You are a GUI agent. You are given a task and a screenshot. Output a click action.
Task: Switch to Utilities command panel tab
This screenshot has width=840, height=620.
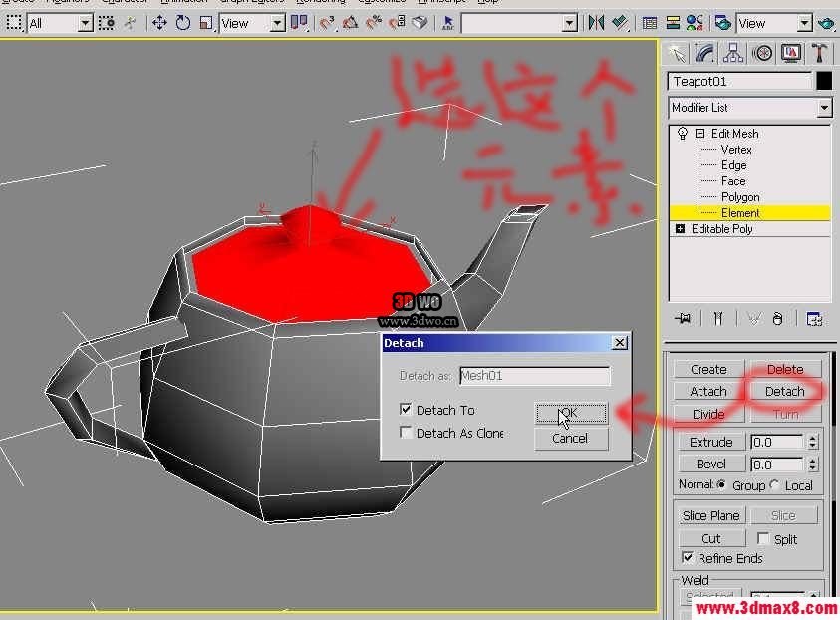point(819,53)
